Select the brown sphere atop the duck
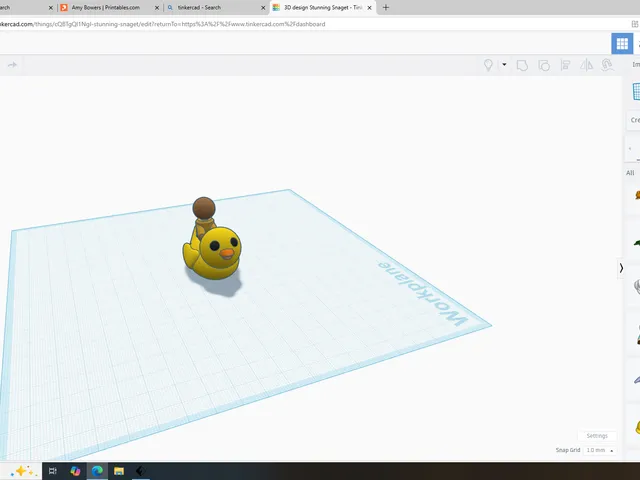 click(x=204, y=208)
